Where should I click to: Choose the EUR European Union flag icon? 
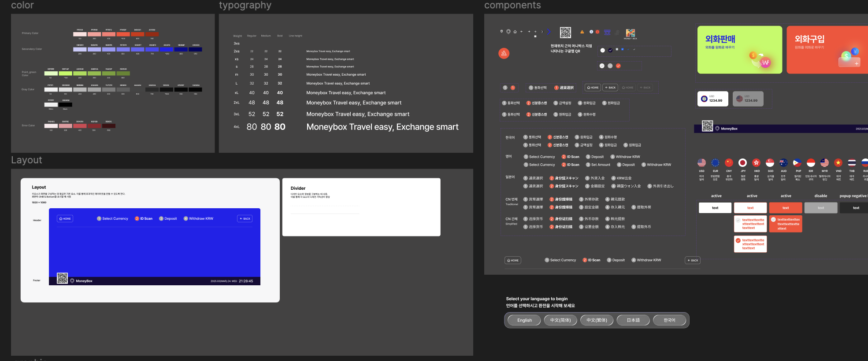coord(715,162)
